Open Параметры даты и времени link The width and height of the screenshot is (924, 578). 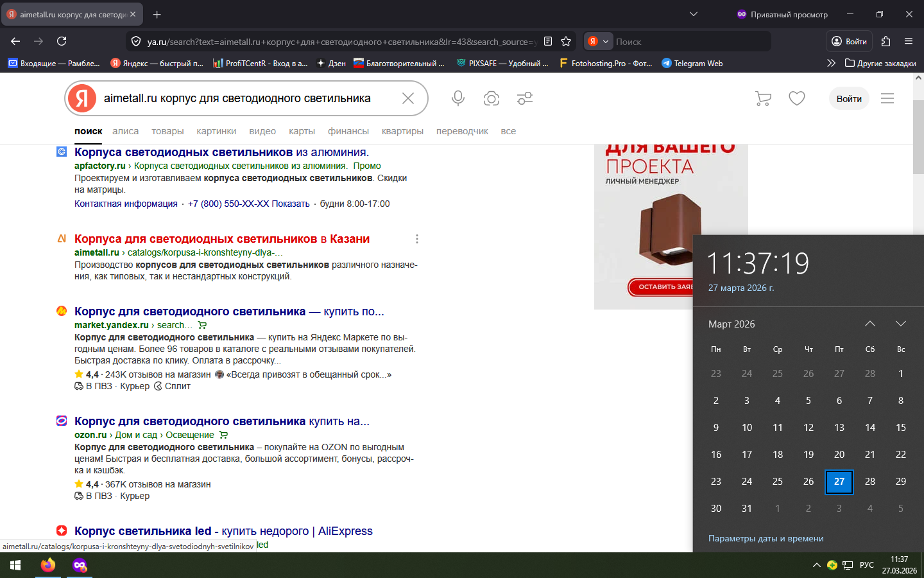tap(766, 538)
